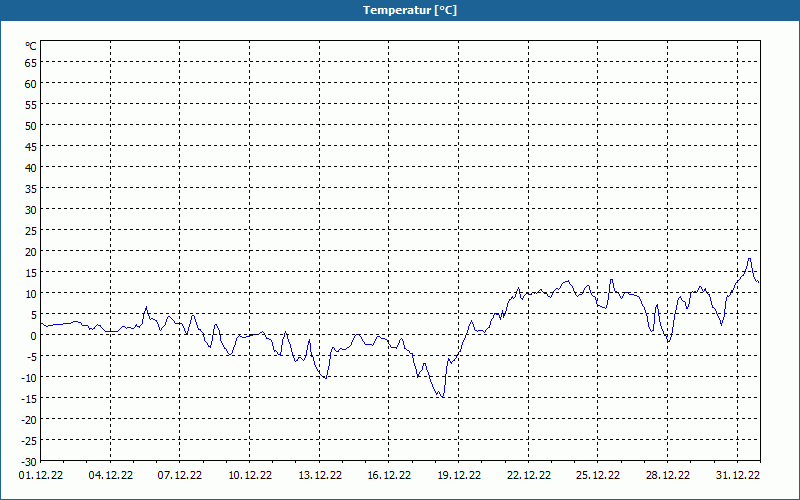800x500 pixels.
Task: Select the 25.12.22 date label
Action: coord(597,475)
